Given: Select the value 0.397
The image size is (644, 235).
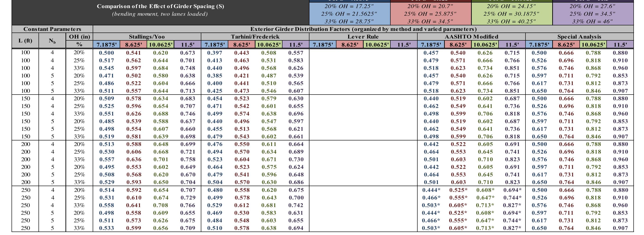Looking at the screenshot, I should click(x=214, y=53).
